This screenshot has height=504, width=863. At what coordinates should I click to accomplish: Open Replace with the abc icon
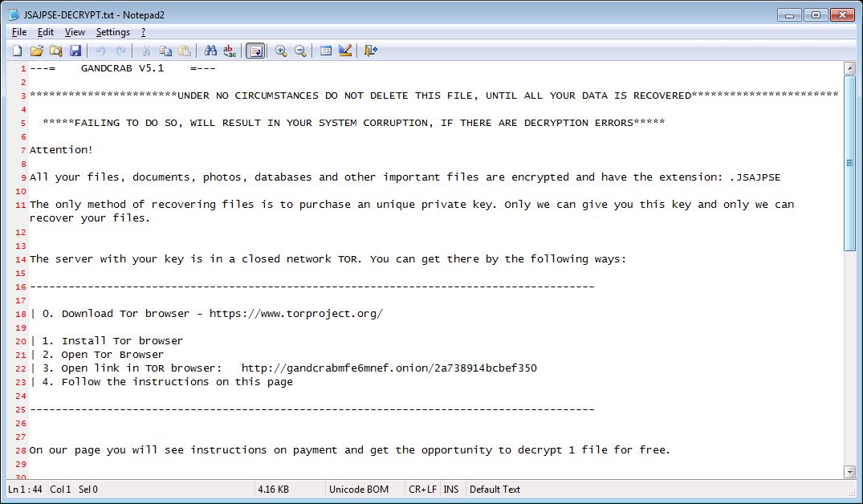[x=230, y=51]
